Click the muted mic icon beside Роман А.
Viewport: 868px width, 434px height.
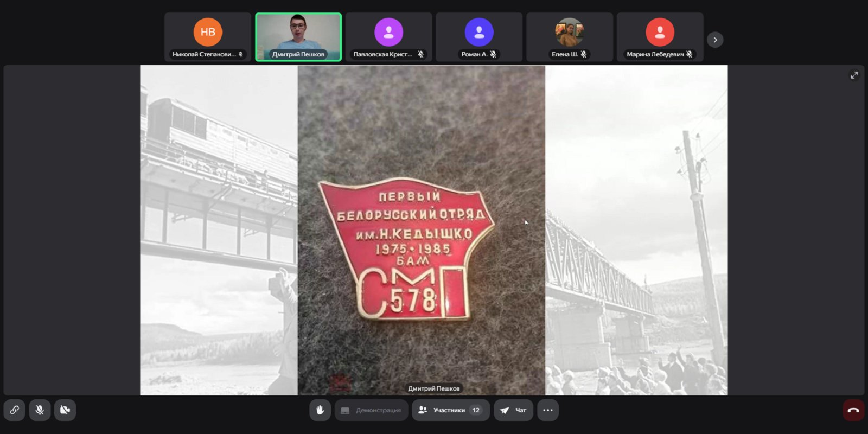coord(493,54)
